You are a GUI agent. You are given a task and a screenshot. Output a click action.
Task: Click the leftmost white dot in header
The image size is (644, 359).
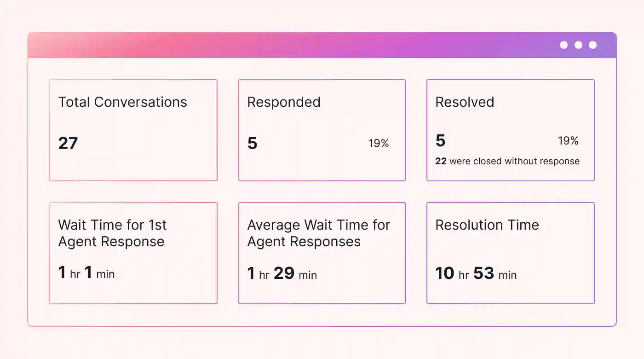pos(563,45)
